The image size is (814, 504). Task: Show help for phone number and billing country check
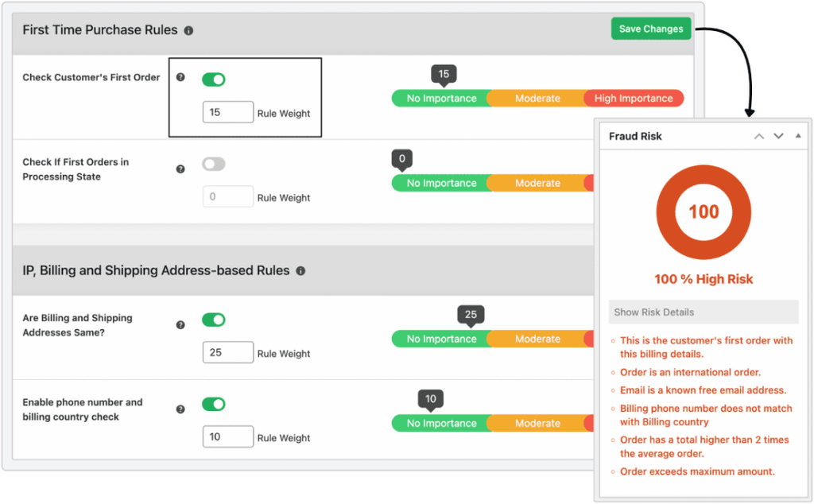(180, 409)
